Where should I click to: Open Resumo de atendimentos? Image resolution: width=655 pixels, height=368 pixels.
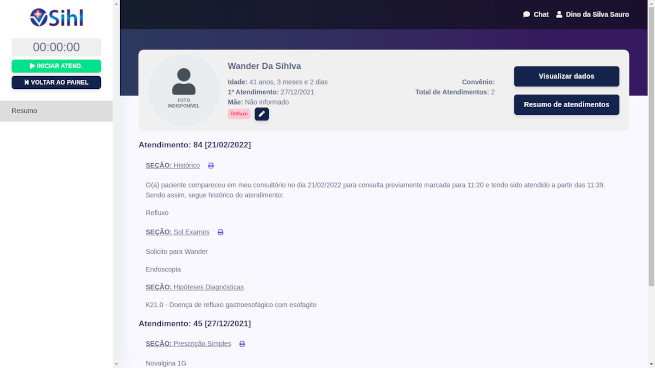(566, 104)
